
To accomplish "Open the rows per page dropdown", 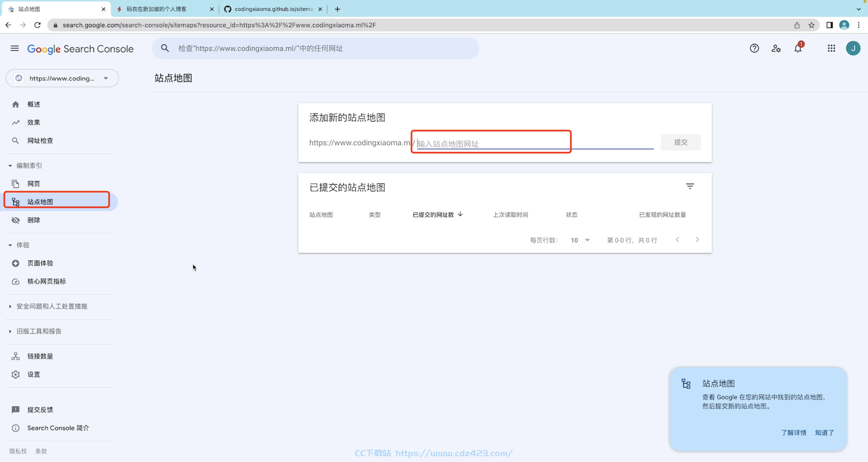I will (580, 240).
